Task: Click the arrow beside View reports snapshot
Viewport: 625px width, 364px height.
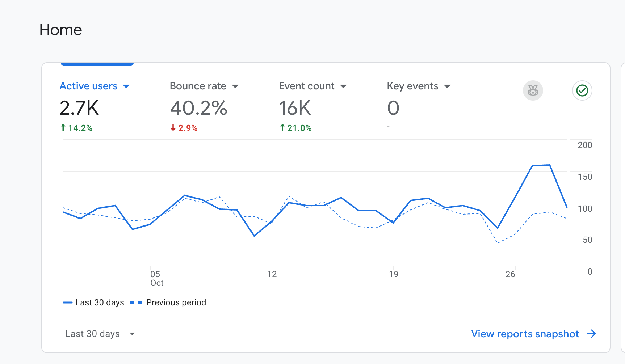Action: (x=592, y=334)
